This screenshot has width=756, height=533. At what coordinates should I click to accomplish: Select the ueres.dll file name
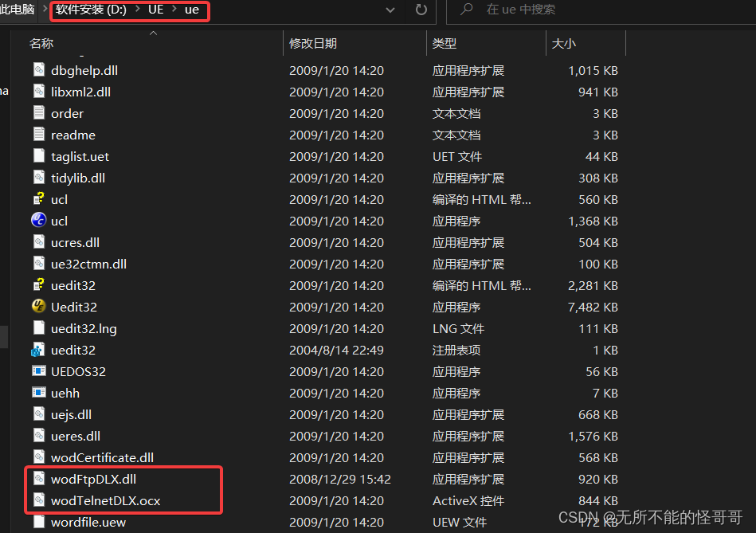point(76,436)
